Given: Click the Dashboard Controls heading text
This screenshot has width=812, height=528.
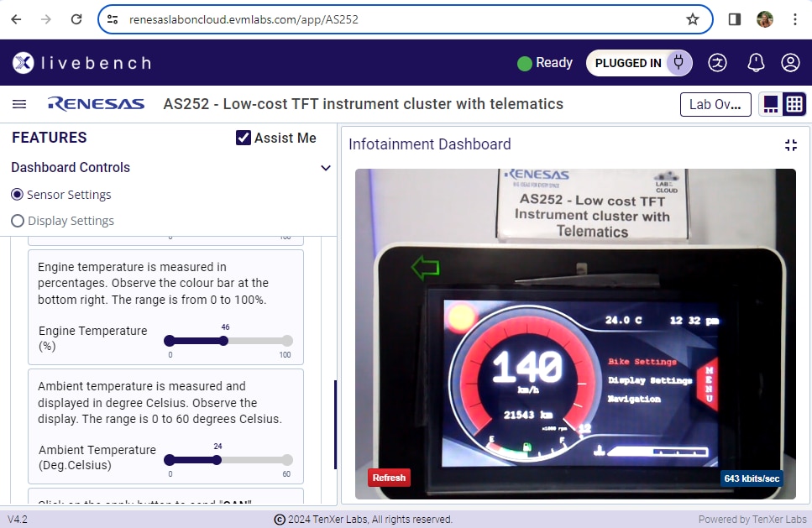Looking at the screenshot, I should tap(71, 168).
